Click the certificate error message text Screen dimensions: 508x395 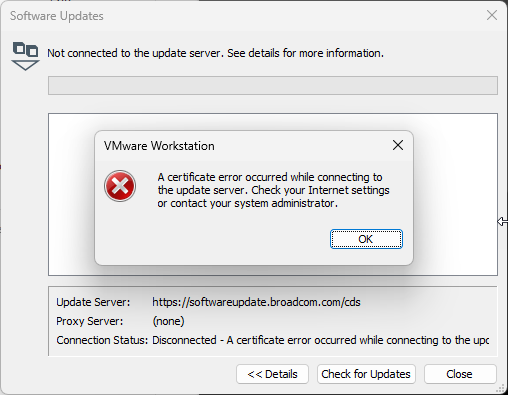point(273,190)
